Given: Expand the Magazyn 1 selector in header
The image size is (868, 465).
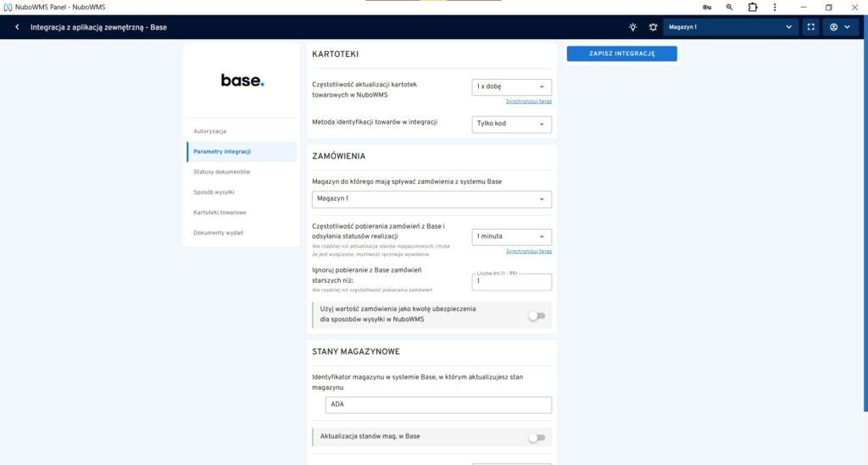Looking at the screenshot, I should click(x=731, y=27).
